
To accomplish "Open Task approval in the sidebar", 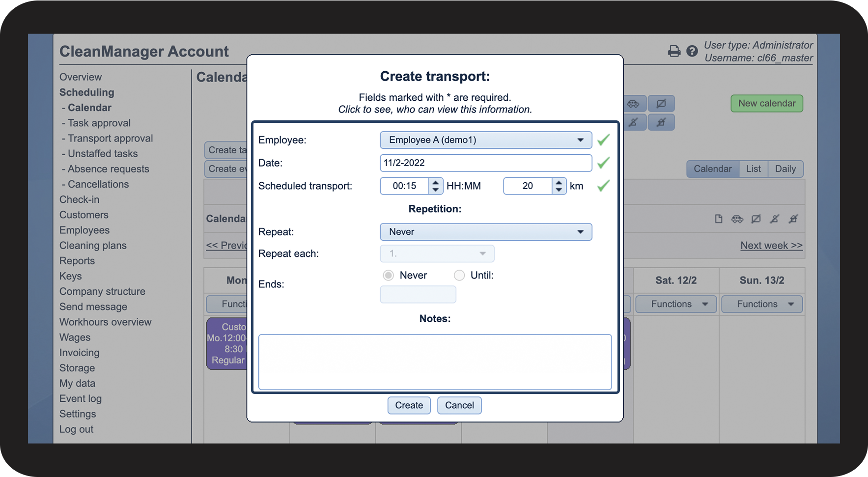I will (99, 123).
